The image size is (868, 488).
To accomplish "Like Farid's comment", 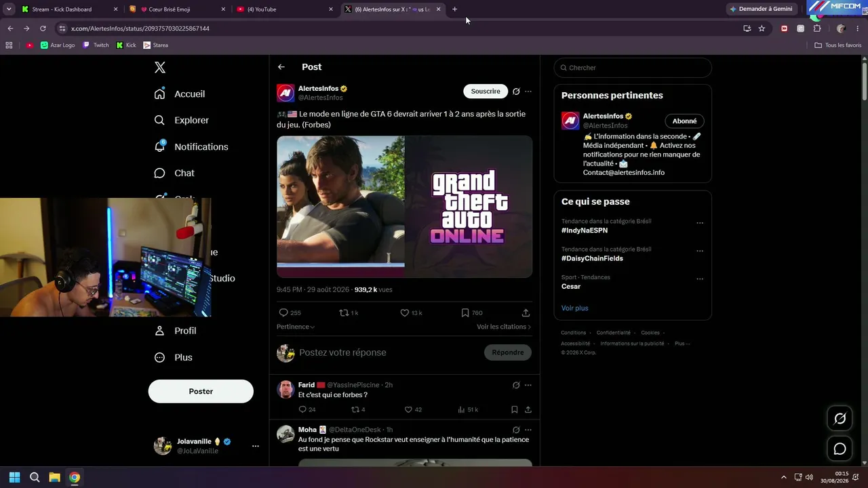I will point(413,409).
